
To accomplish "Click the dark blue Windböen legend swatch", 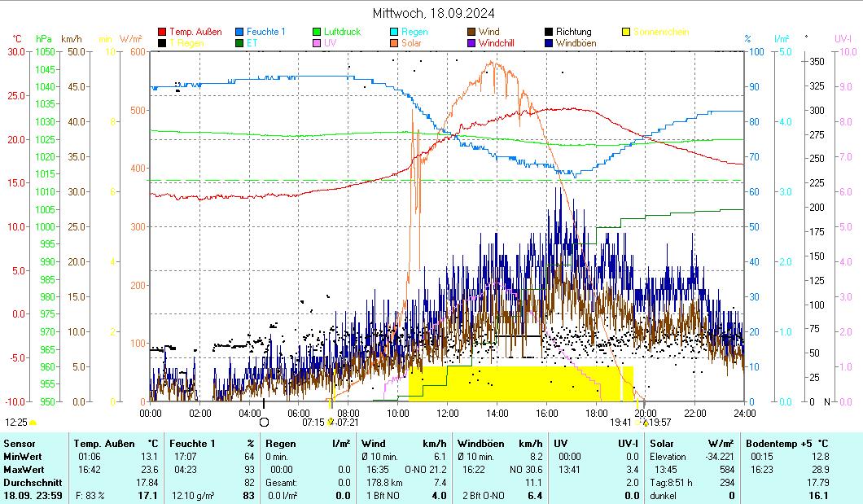I will click(549, 43).
